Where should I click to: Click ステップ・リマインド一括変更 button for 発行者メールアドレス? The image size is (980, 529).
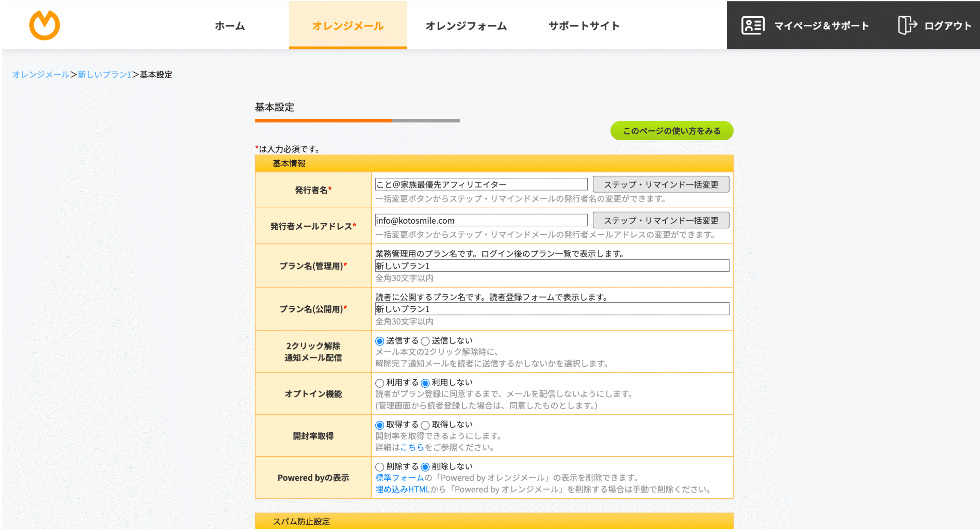pyautogui.click(x=661, y=220)
